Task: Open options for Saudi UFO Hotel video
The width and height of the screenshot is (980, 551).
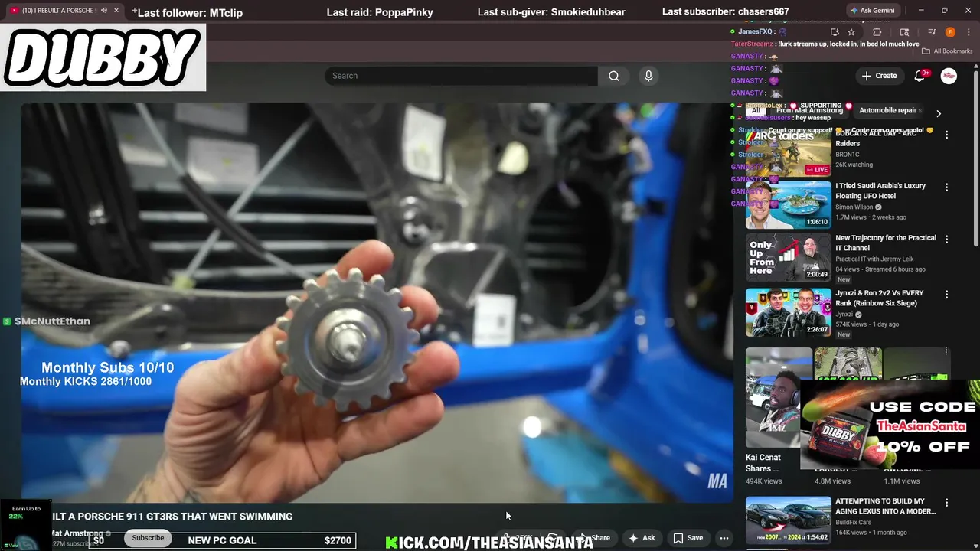Action: 946,187
